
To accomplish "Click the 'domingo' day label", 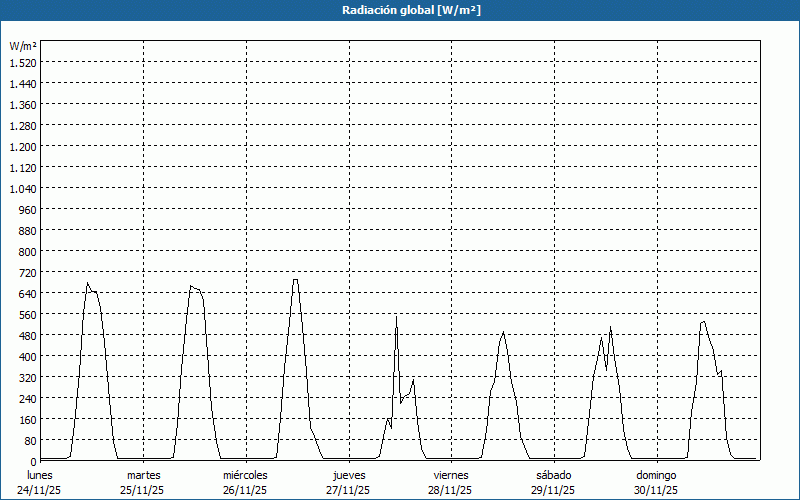I will [x=657, y=475].
